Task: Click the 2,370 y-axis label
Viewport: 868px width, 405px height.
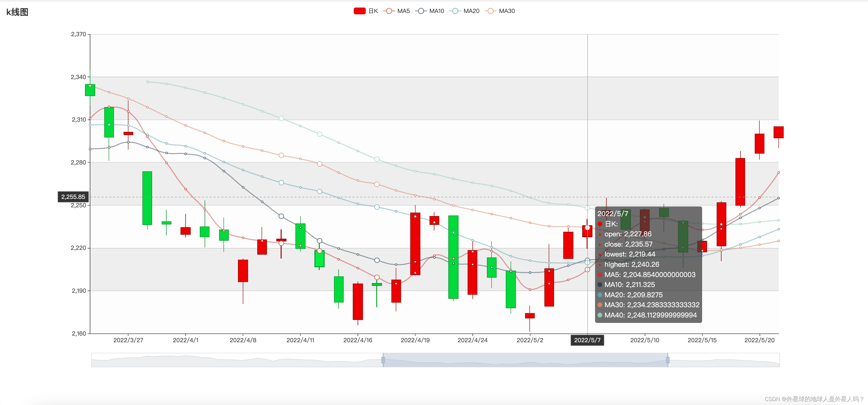Action: pos(78,34)
